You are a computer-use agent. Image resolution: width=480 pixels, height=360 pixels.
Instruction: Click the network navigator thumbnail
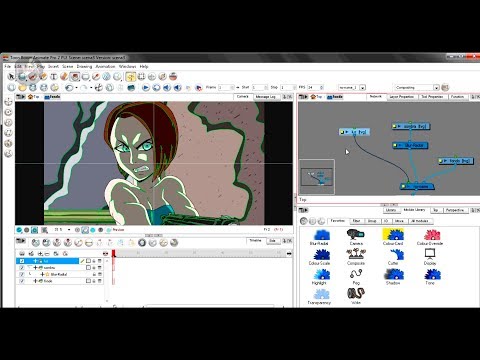coord(317,177)
